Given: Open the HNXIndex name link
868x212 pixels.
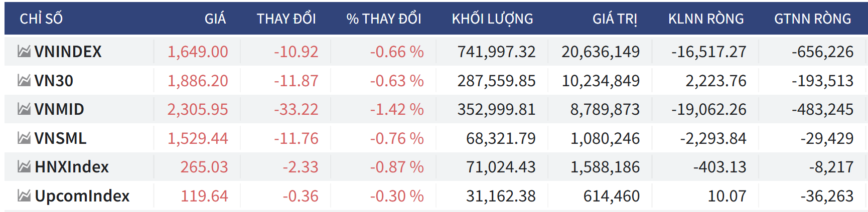Looking at the screenshot, I should pos(72,167).
